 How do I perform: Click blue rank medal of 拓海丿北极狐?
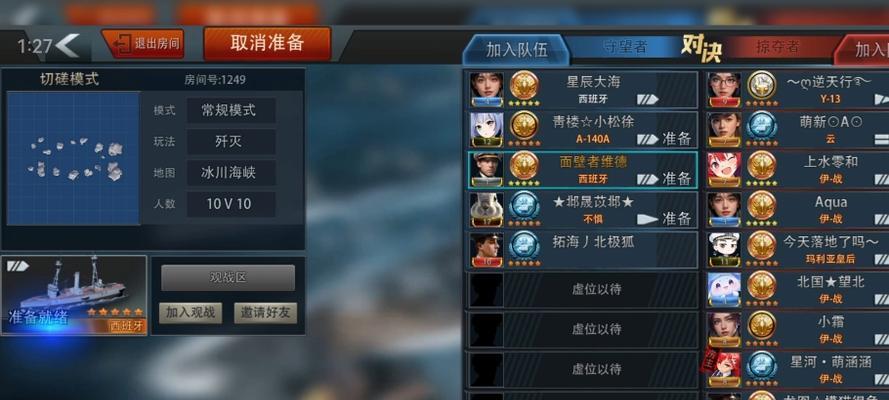tap(524, 246)
